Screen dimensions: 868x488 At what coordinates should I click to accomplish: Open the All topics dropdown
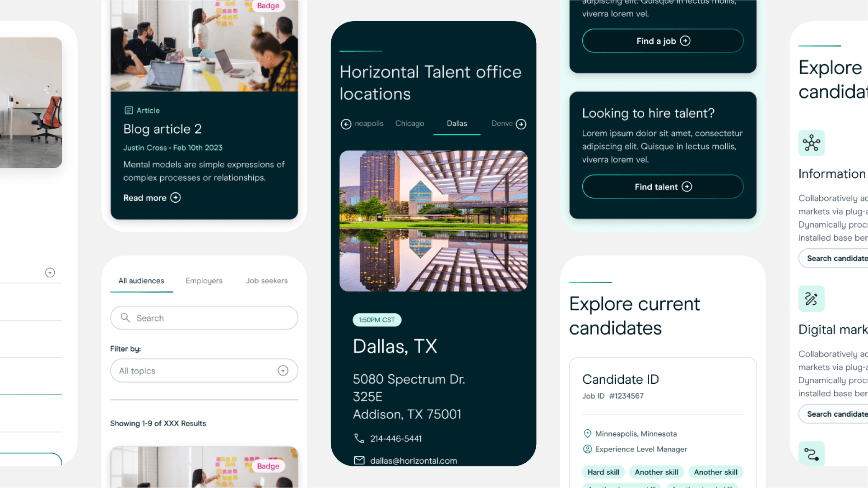click(204, 371)
